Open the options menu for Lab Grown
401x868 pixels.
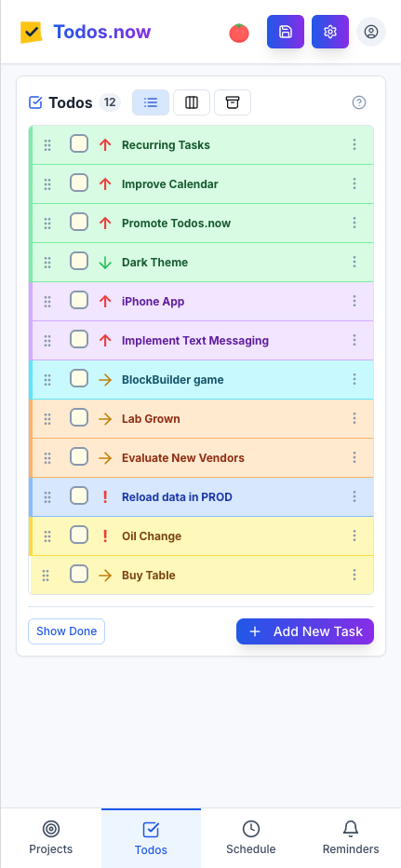354,418
